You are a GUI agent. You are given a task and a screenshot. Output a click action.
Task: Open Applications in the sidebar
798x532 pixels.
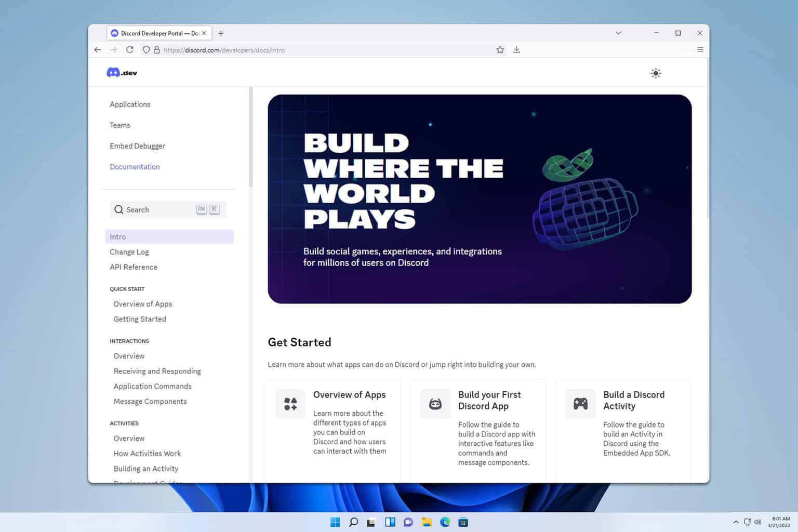130,104
